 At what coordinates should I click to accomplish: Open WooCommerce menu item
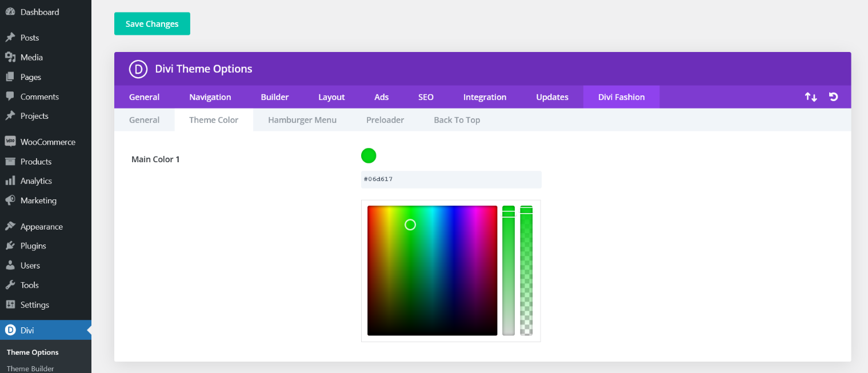(46, 142)
